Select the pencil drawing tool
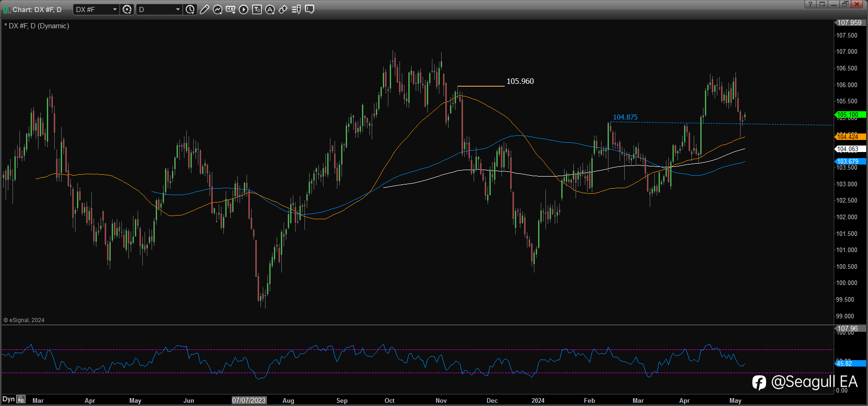 pyautogui.click(x=204, y=9)
